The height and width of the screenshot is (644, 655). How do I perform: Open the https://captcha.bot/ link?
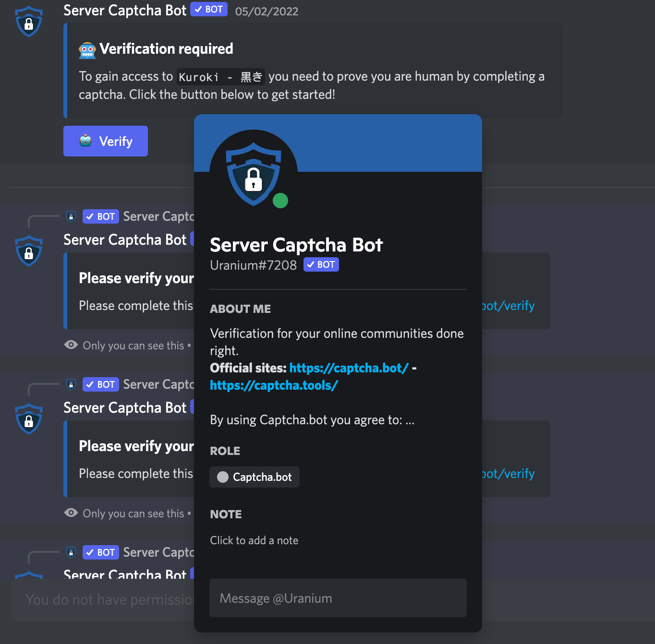(x=349, y=368)
